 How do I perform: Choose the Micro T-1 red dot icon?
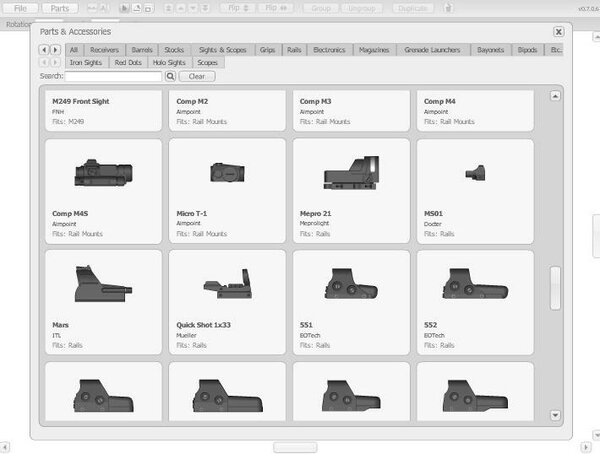[227, 173]
